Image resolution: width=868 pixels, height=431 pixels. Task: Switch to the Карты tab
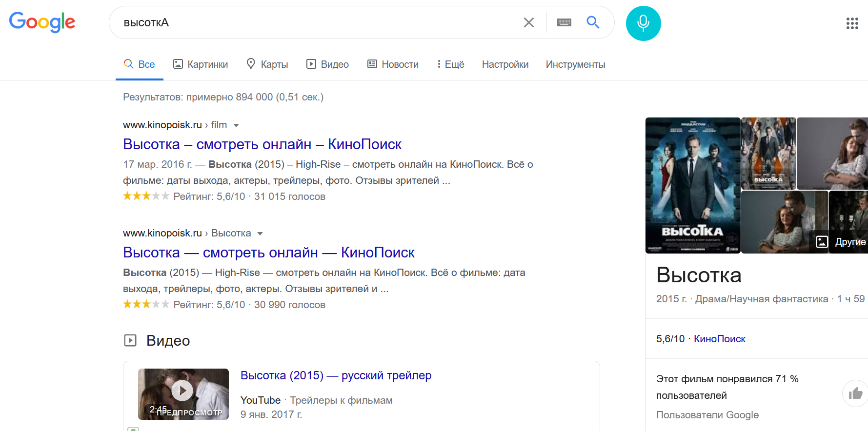point(267,64)
